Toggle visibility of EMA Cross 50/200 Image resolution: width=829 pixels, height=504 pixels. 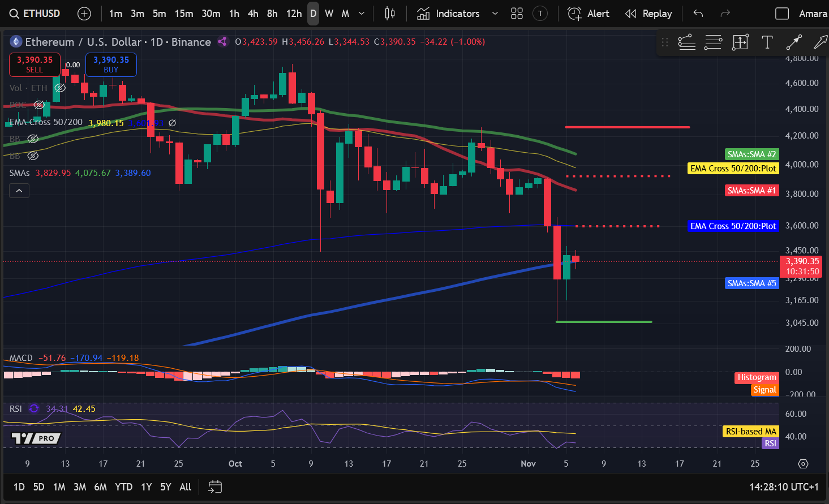[x=172, y=122]
